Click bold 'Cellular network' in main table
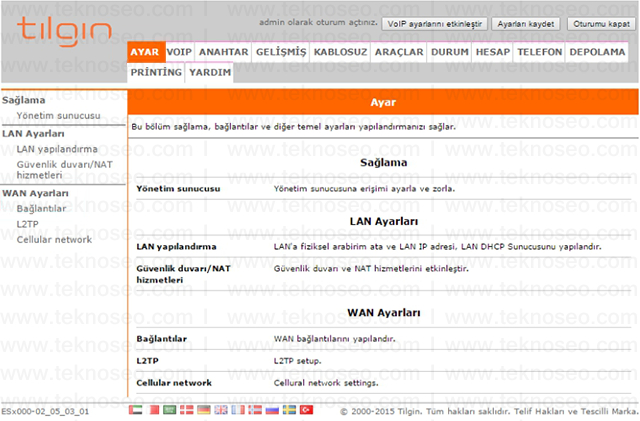The width and height of the screenshot is (640, 421). click(174, 383)
